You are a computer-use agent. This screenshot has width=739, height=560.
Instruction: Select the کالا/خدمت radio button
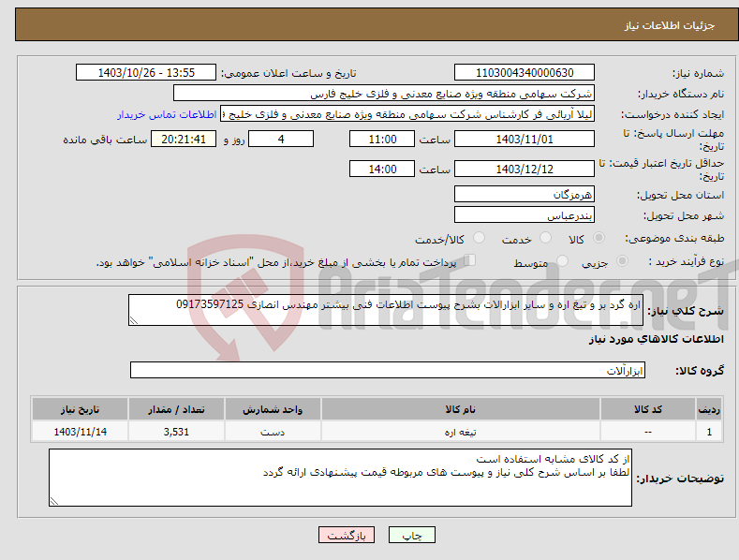coord(479,238)
